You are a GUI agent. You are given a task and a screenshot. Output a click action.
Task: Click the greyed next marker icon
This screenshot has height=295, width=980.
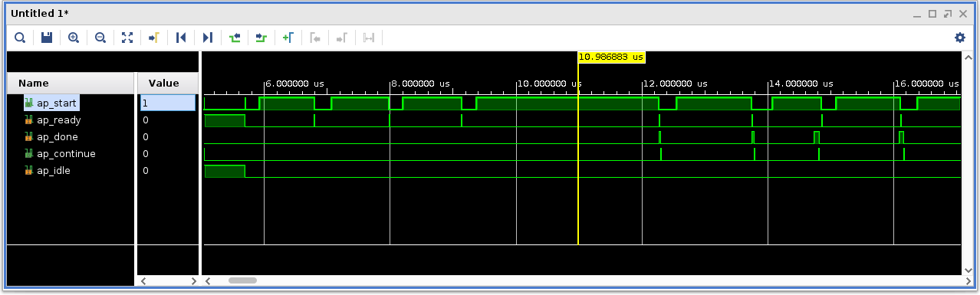[342, 37]
